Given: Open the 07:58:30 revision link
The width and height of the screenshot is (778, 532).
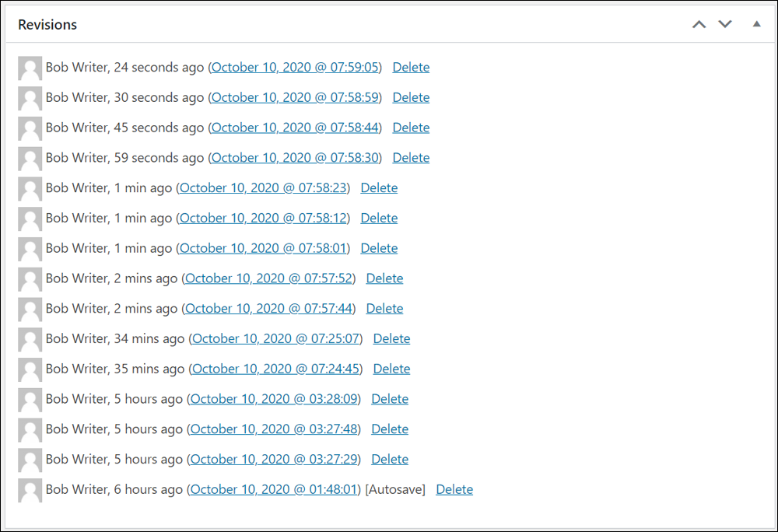Looking at the screenshot, I should (x=295, y=158).
